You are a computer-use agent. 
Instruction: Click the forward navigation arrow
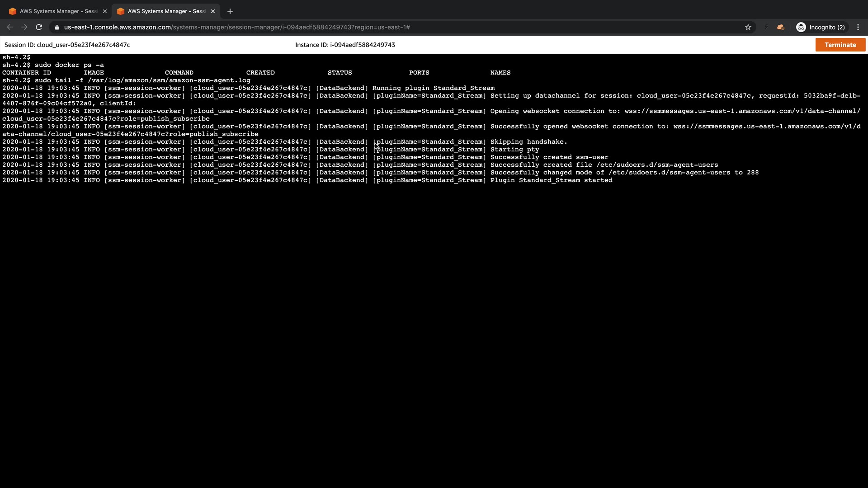(24, 27)
